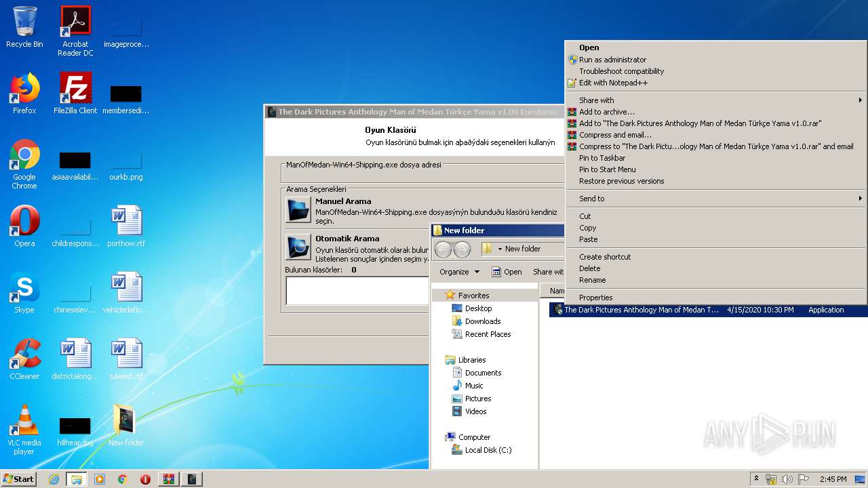Choose Otomatik Arama search icon

pos(298,247)
